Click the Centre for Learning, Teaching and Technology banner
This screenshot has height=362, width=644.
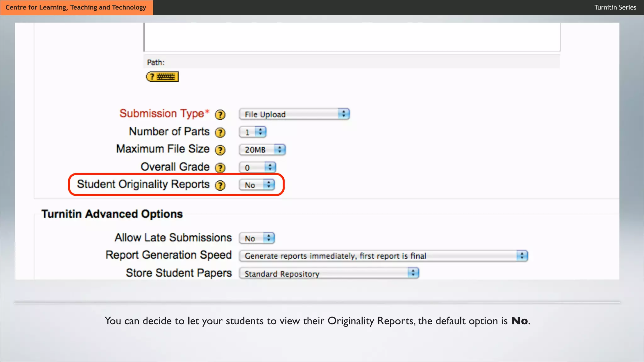[x=76, y=7]
